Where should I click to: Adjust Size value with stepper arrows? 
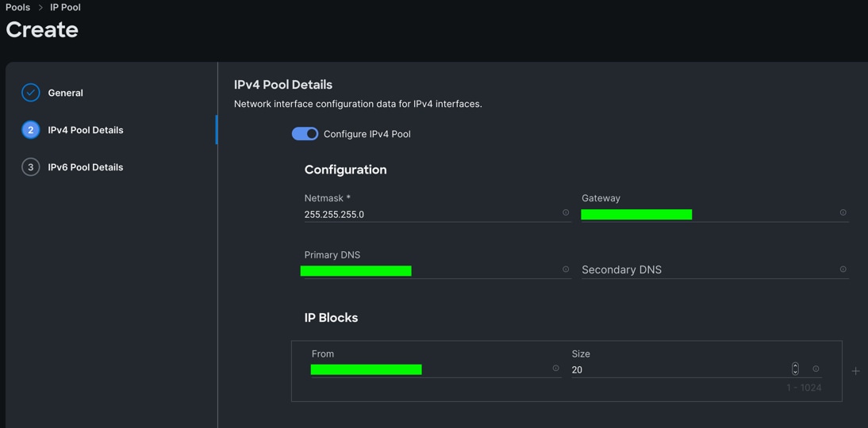[x=795, y=369]
